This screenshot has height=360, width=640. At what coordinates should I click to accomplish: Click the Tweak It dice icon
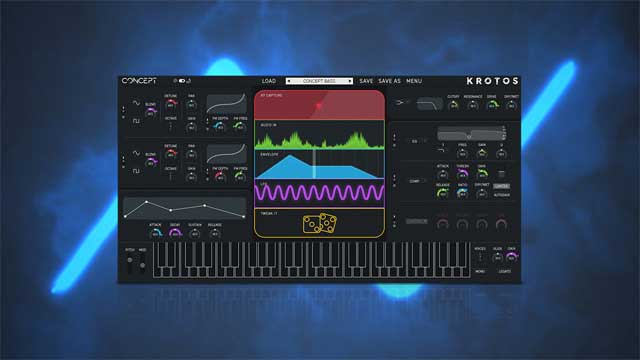coord(320,223)
